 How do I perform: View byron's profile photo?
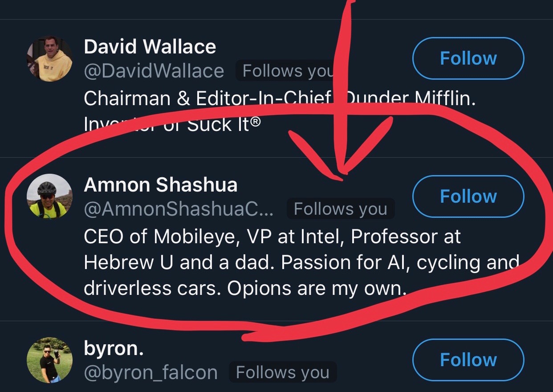pyautogui.click(x=49, y=360)
